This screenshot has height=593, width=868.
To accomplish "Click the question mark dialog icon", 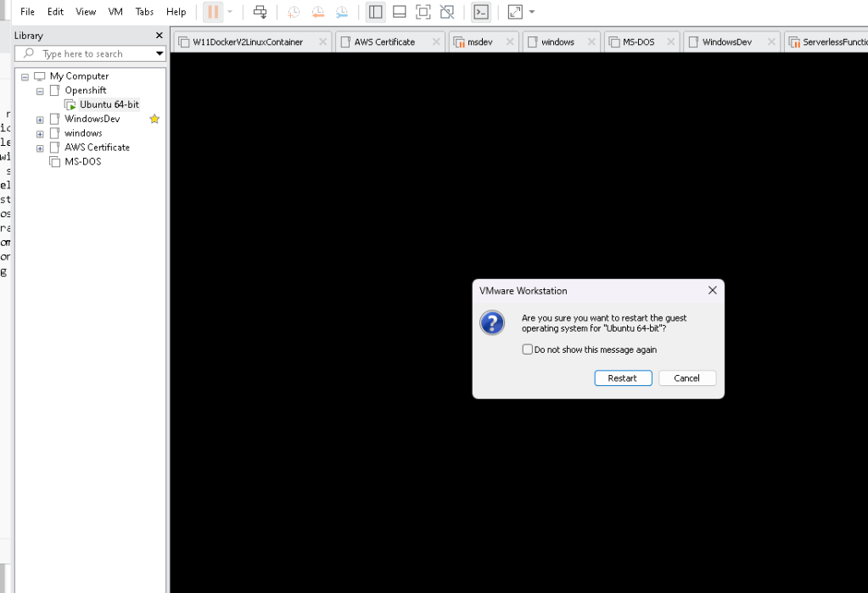I will pos(491,323).
